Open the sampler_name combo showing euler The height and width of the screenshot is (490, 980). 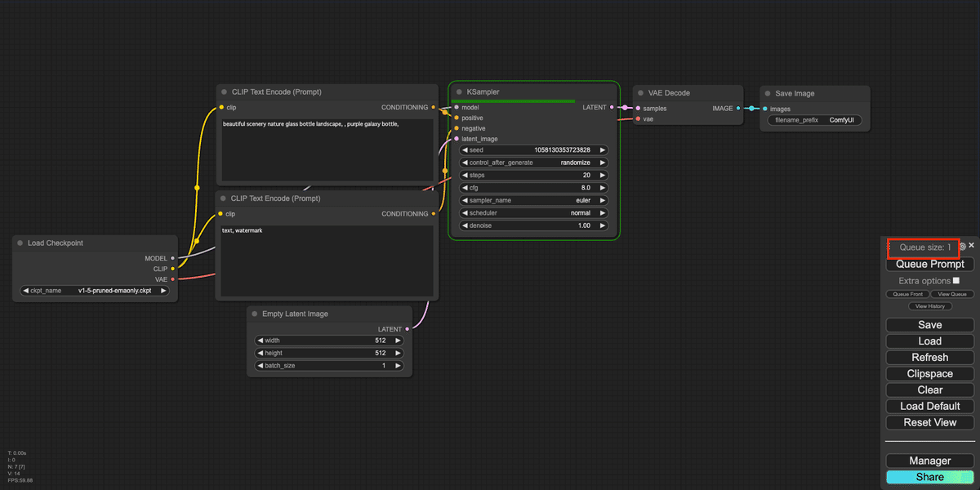pyautogui.click(x=533, y=200)
